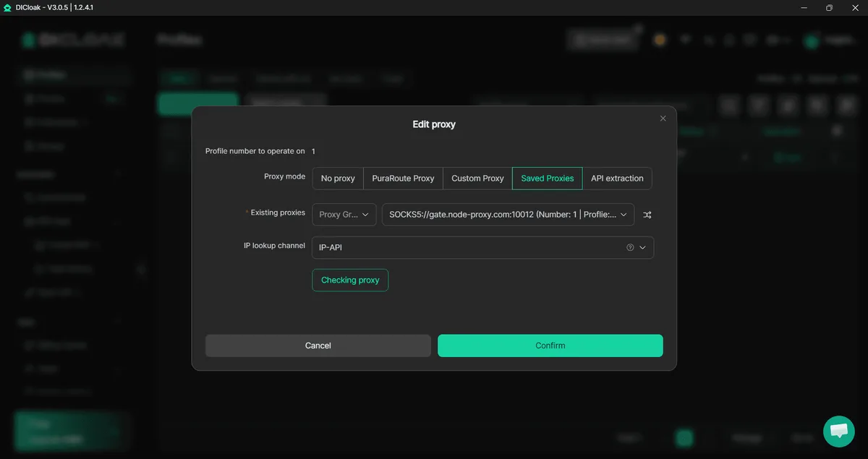Select the No proxy mode
The width and height of the screenshot is (868, 459).
338,179
